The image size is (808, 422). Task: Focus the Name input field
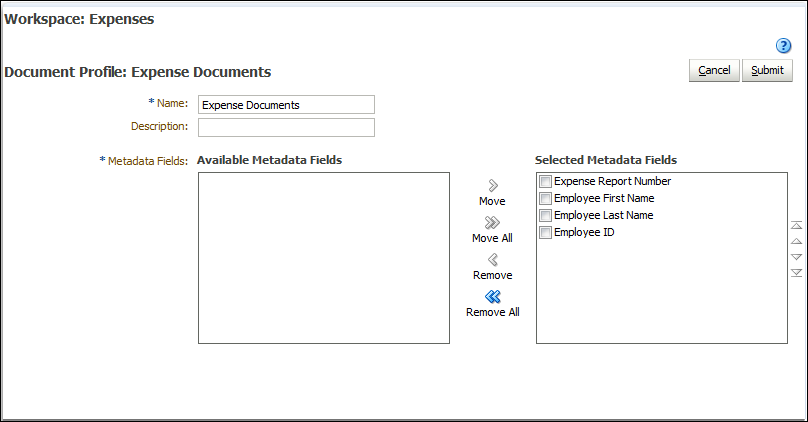coord(287,105)
